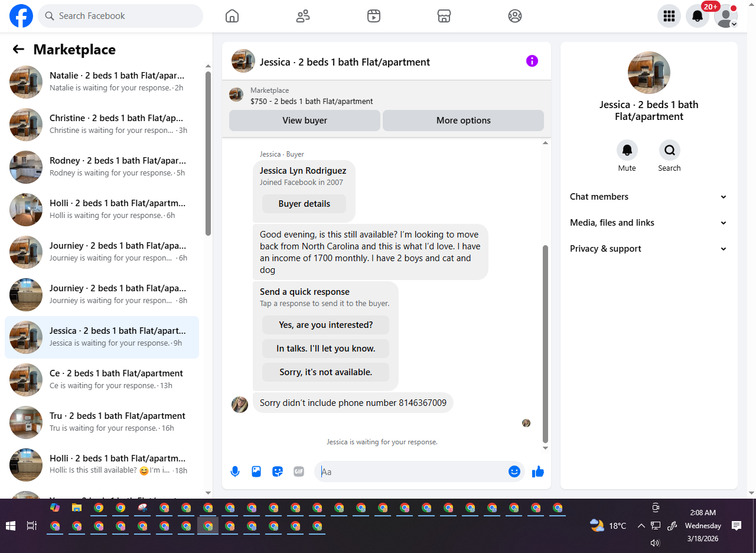Screen dimensions: 756x553
Task: Expand the Privacy & support section
Action: [649, 249]
